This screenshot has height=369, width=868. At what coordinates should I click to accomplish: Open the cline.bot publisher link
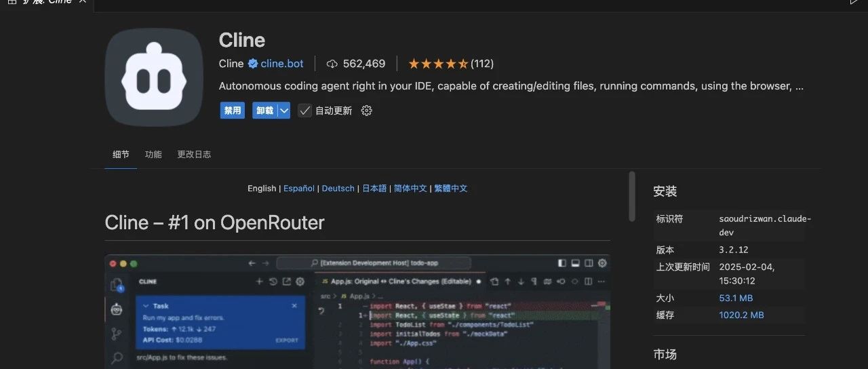point(282,64)
